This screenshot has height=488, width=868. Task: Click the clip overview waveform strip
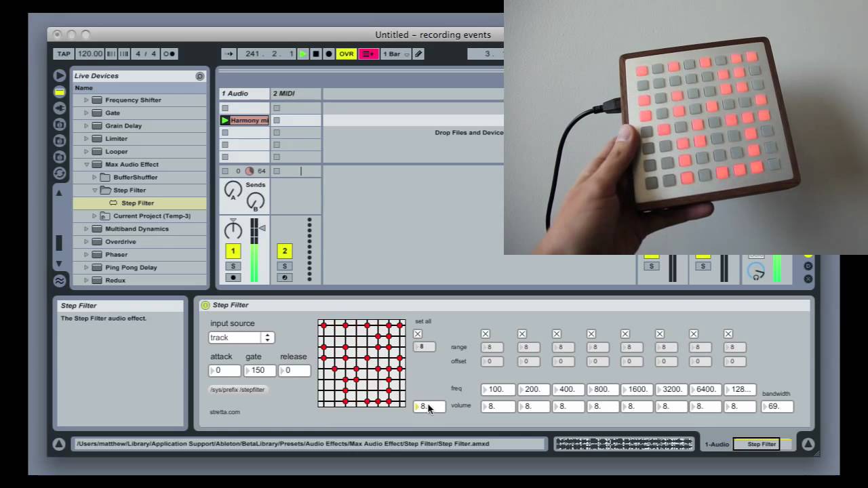pyautogui.click(x=623, y=444)
